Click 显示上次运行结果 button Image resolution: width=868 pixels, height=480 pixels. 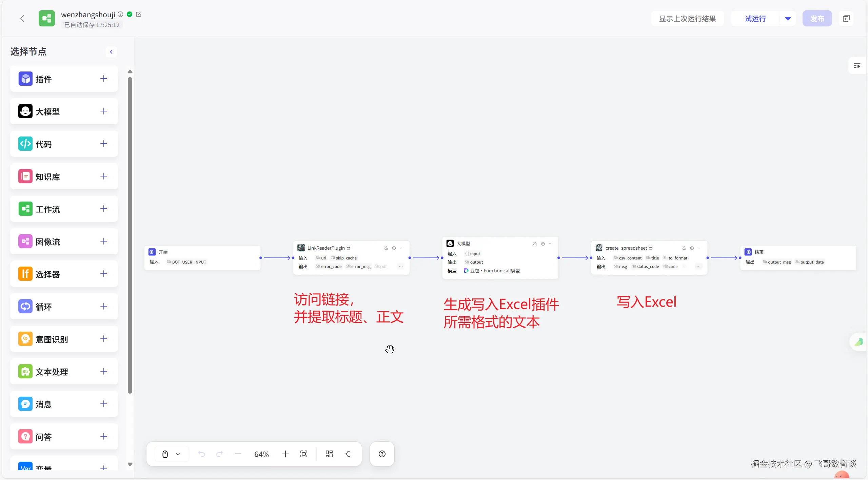point(687,19)
